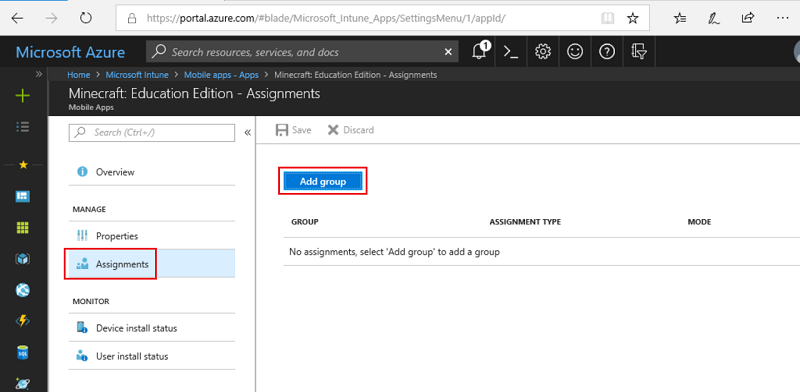Launch Cloud Shell icon
The width and height of the screenshot is (800, 392).
tap(511, 52)
